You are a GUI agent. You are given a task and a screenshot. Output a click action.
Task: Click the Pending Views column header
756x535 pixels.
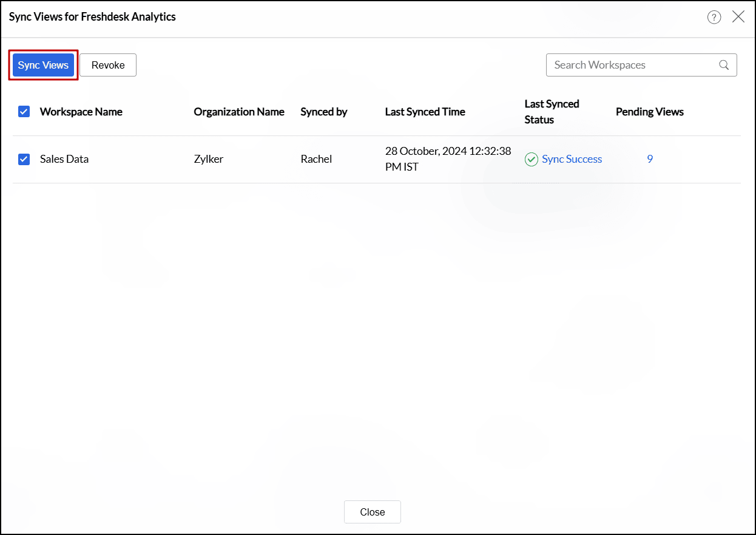649,111
